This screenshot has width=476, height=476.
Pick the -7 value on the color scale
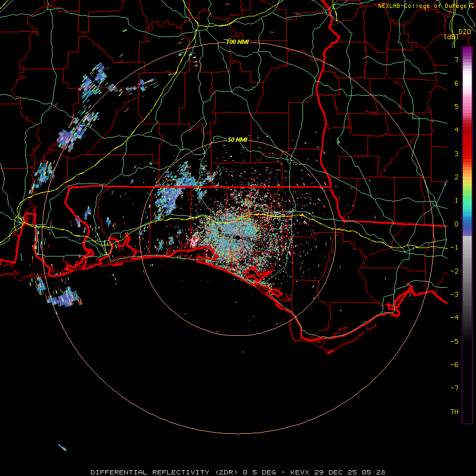point(454,388)
